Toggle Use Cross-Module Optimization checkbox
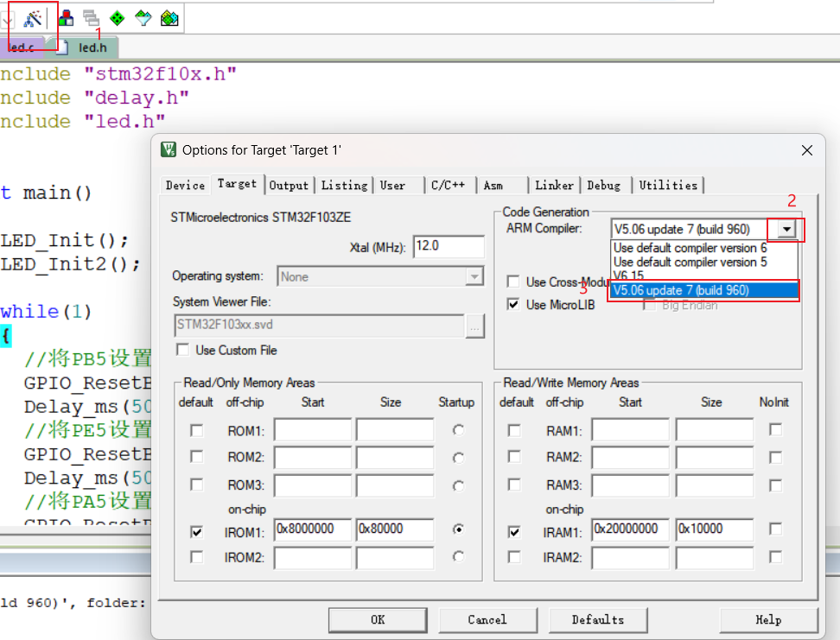Image resolution: width=840 pixels, height=640 pixels. pyautogui.click(x=513, y=282)
